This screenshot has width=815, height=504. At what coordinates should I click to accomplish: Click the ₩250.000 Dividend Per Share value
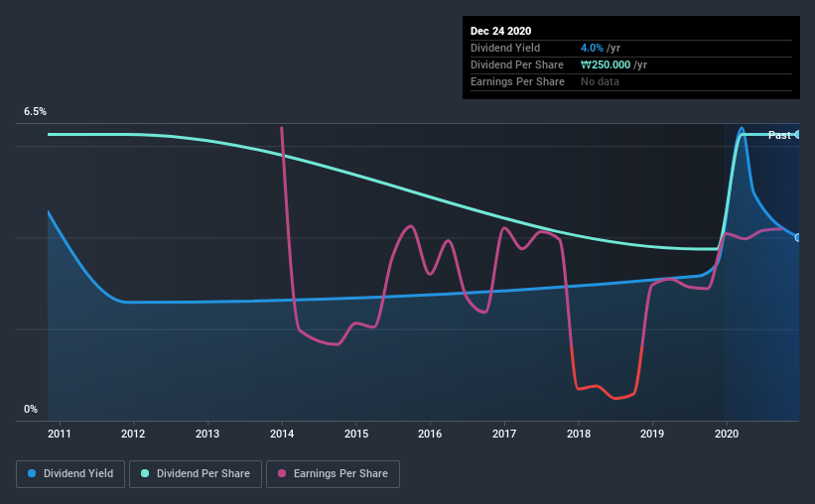(x=606, y=64)
